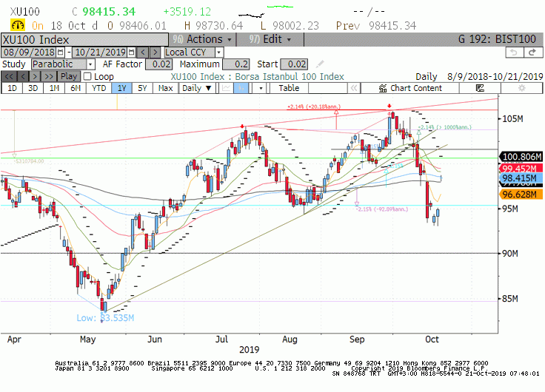Click the XU100 Index security field

point(84,40)
